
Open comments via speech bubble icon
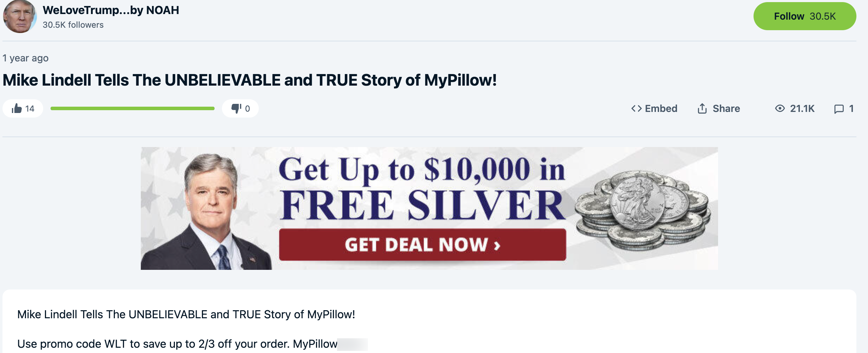[x=839, y=109]
